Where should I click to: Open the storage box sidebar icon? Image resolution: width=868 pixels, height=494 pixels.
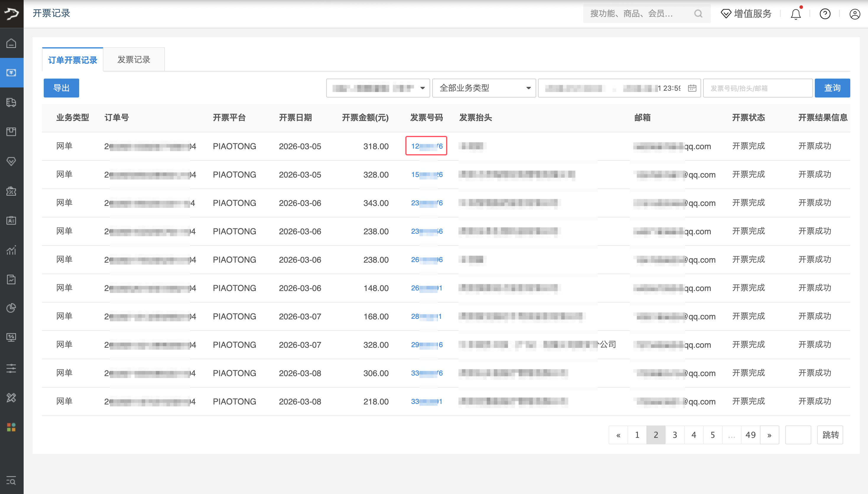(11, 132)
